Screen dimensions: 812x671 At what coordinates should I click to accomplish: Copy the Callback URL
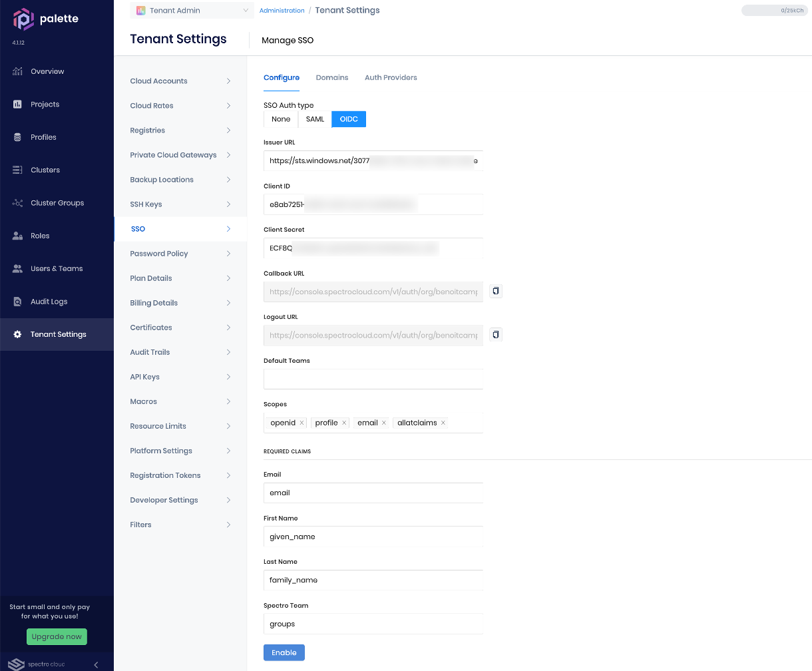point(496,291)
